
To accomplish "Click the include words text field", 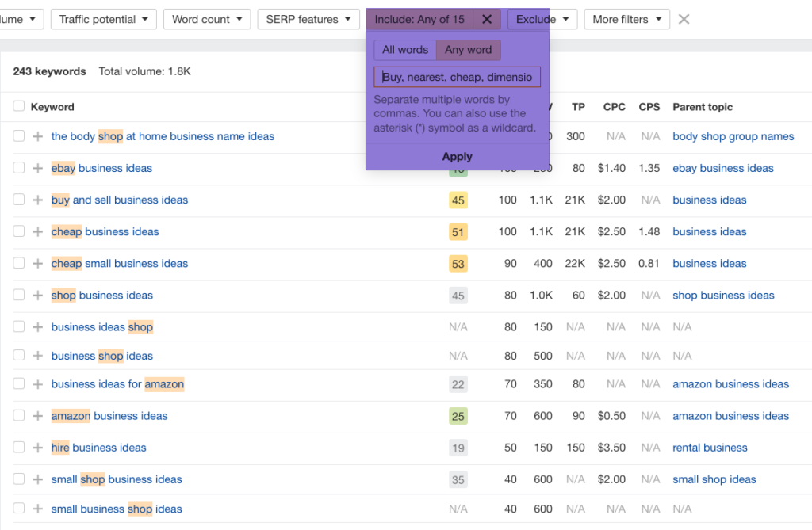I will [458, 77].
